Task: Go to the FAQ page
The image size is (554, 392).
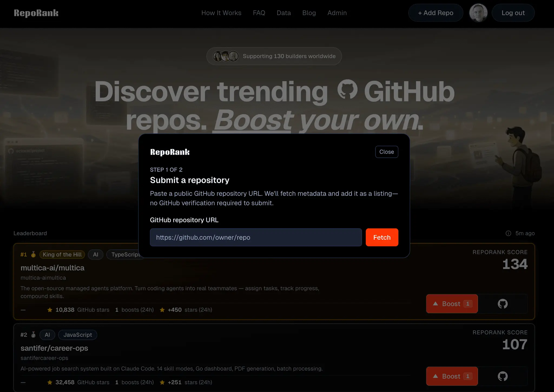Action: tap(259, 13)
